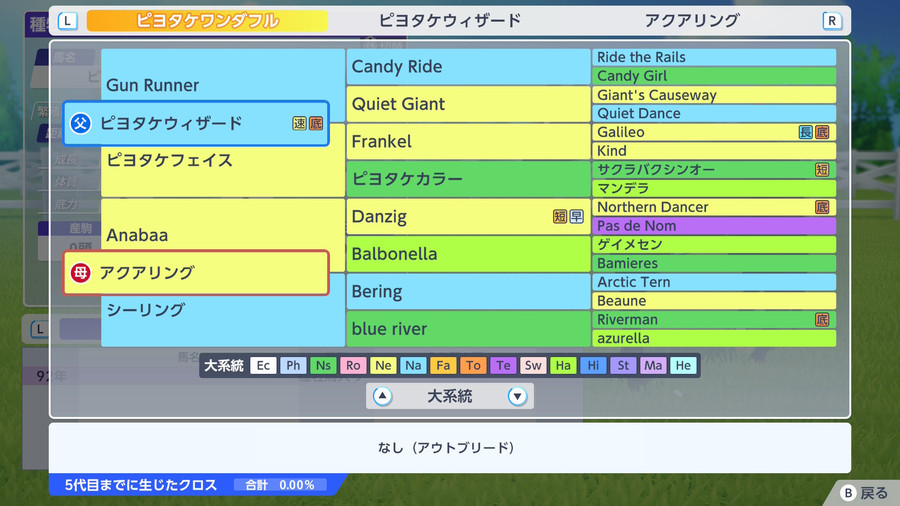900x506 pixels.
Task: Click the 底 factor badge on Galileo
Action: (x=822, y=133)
